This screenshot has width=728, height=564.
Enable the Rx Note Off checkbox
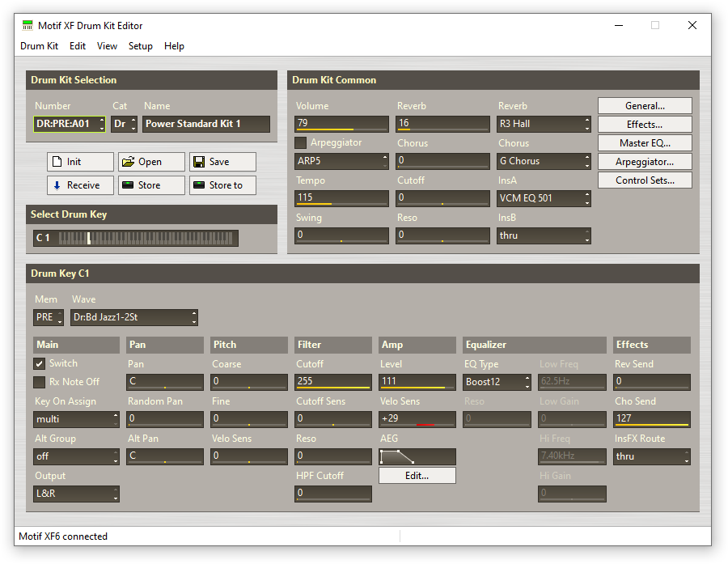coord(40,382)
